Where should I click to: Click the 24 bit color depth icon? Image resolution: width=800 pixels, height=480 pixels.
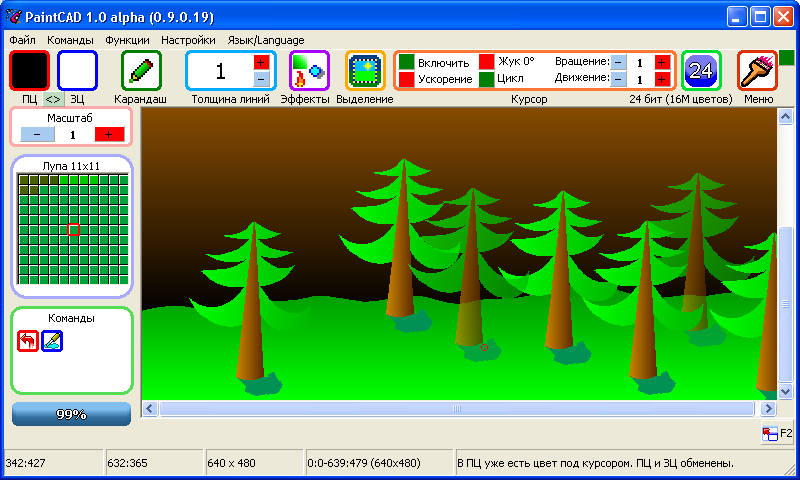click(702, 70)
